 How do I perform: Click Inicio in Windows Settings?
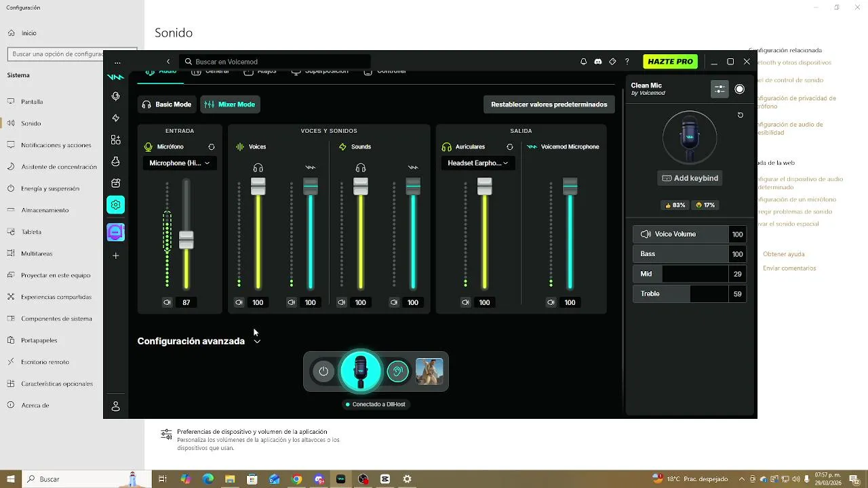coord(28,33)
